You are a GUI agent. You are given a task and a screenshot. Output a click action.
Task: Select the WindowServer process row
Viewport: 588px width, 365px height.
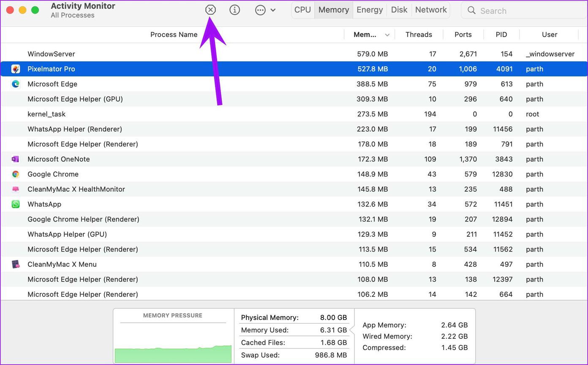point(294,54)
